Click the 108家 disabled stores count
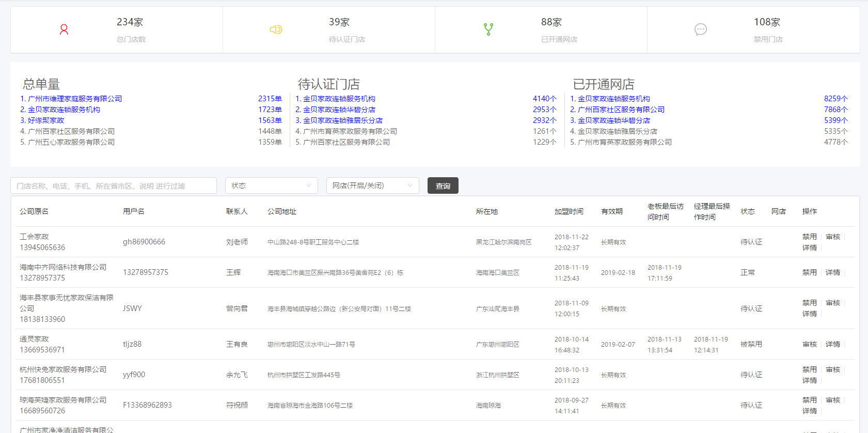 pos(767,22)
